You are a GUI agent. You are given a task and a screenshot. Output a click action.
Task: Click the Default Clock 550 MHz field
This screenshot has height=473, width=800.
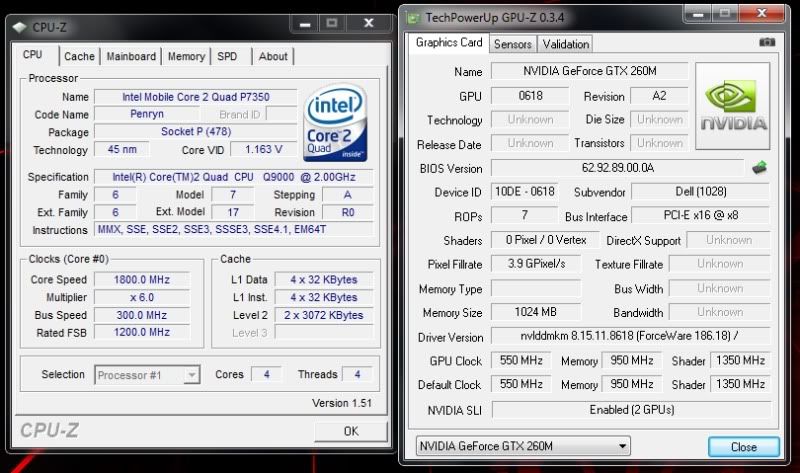point(521,384)
